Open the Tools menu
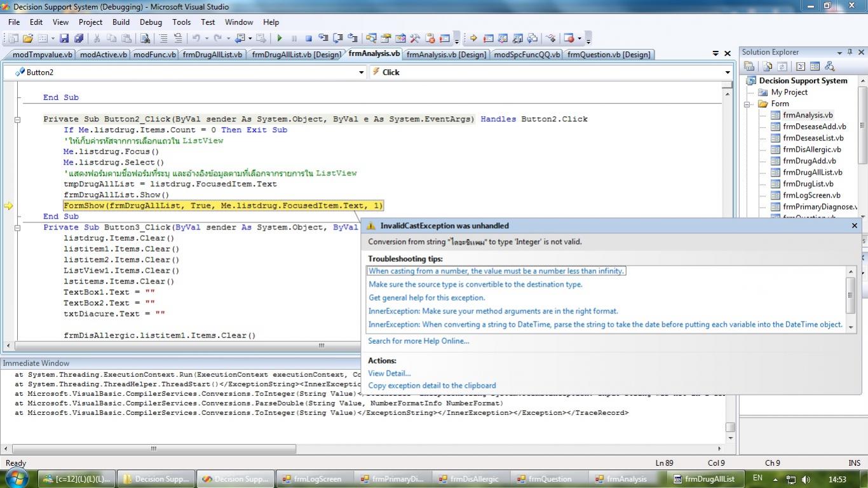The height and width of the screenshot is (488, 868). (x=181, y=22)
